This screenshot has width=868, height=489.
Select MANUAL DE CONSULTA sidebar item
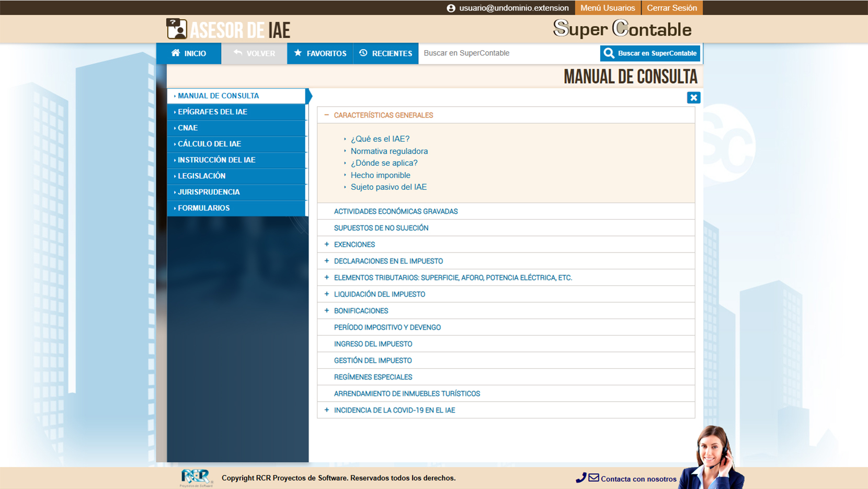pyautogui.click(x=236, y=96)
